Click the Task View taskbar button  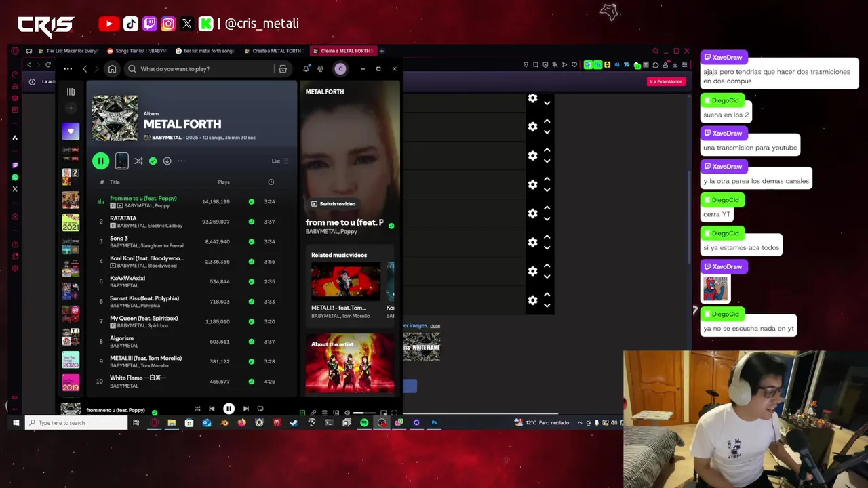(x=136, y=423)
